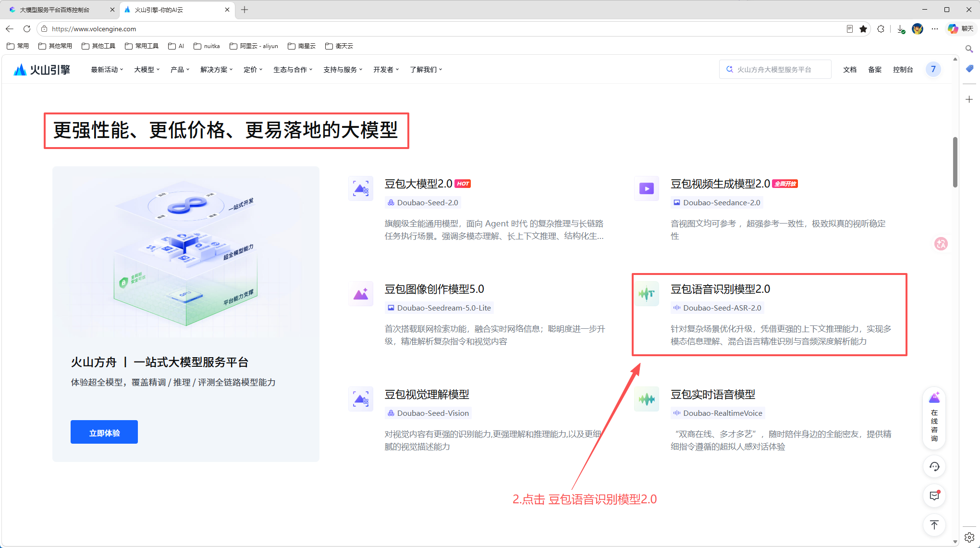Screen dimensions: 980x548
Task: Click the pink translate floating icon
Action: click(x=941, y=244)
